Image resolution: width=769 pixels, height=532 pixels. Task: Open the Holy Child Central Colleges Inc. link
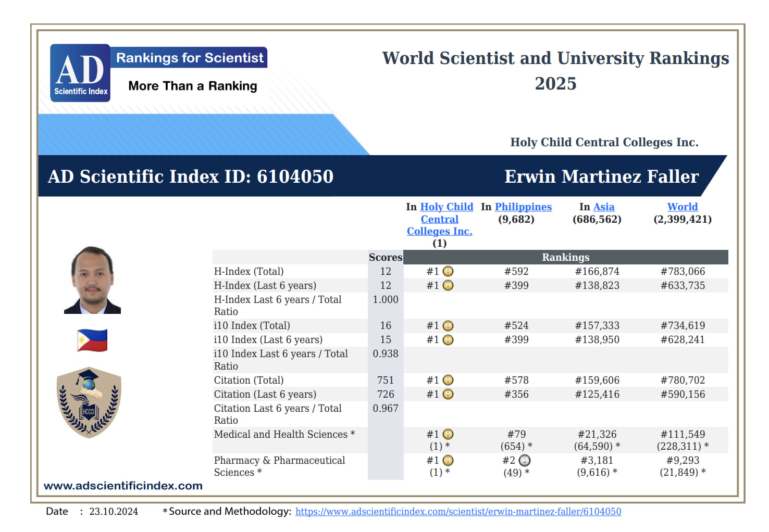click(x=440, y=219)
